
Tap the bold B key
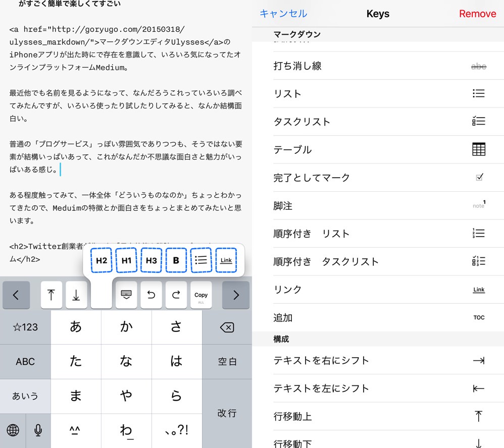click(x=176, y=260)
